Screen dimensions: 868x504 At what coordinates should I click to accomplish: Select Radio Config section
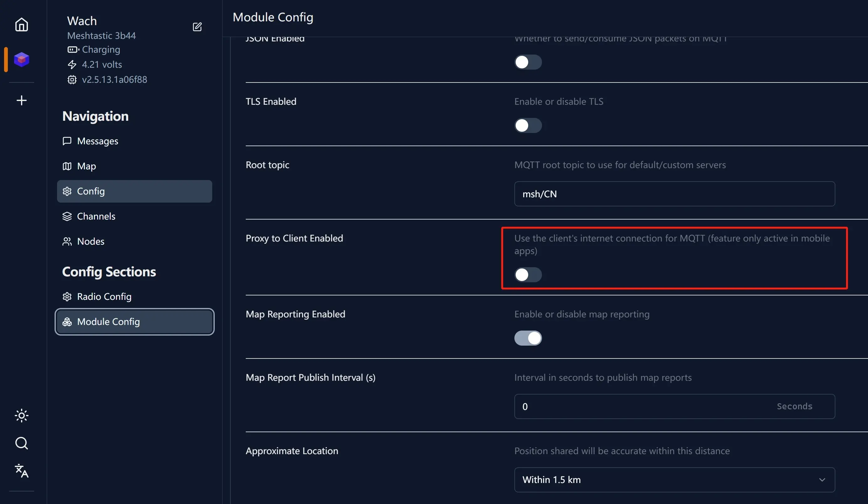pos(104,296)
